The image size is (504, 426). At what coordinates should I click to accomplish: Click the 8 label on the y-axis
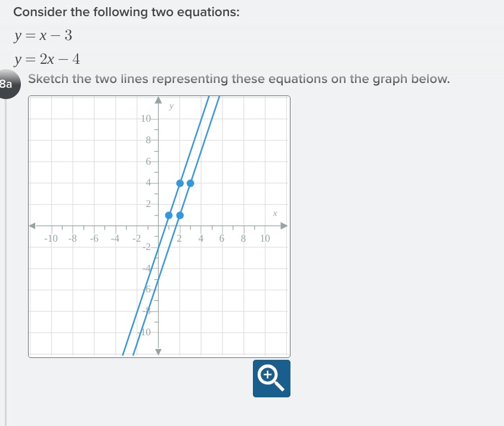(x=148, y=140)
